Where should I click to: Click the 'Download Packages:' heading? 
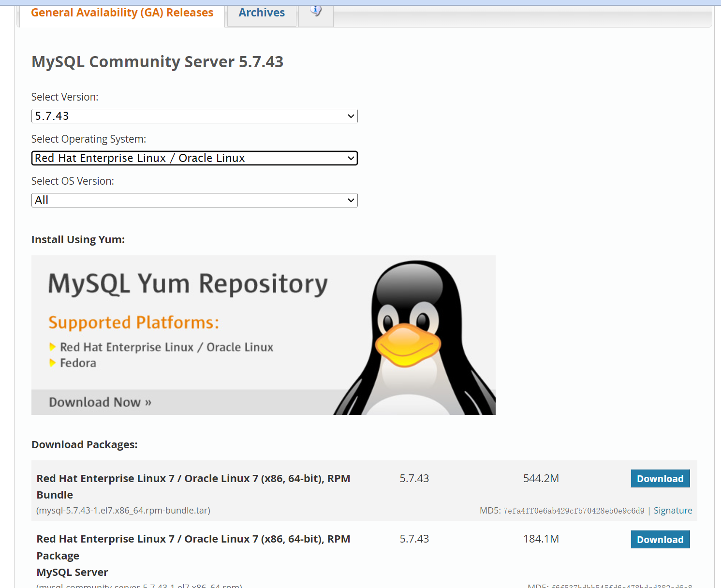point(85,445)
